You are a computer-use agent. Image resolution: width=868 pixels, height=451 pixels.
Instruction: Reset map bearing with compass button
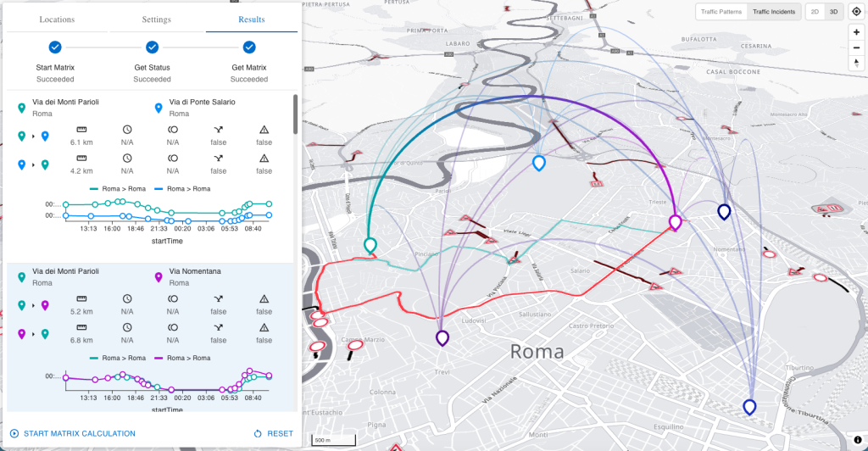pyautogui.click(x=856, y=63)
